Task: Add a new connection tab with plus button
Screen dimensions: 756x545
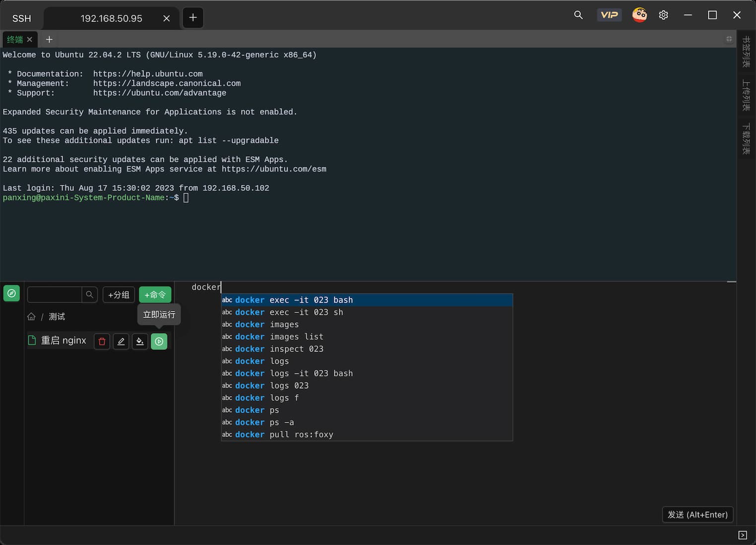Action: (x=193, y=18)
